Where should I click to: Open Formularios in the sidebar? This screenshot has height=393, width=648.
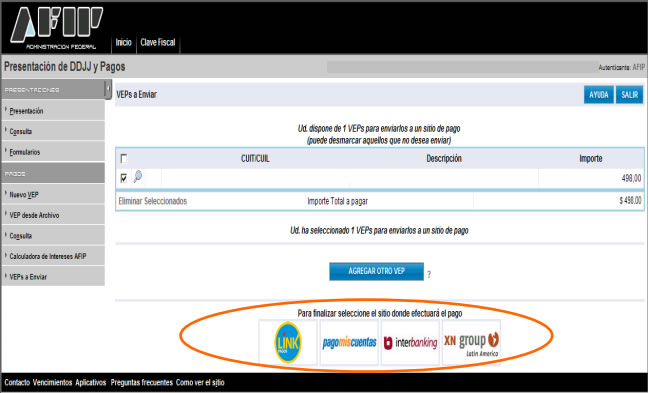point(25,152)
